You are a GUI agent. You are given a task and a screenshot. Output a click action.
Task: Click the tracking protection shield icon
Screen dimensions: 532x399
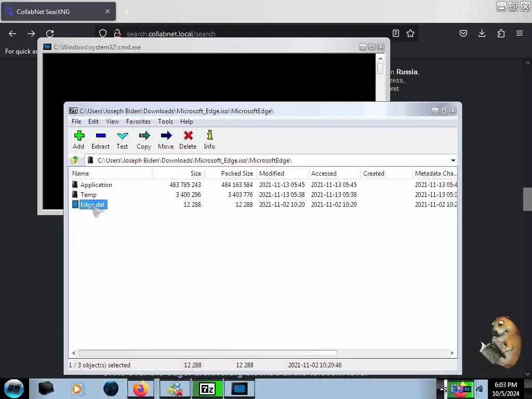(103, 34)
